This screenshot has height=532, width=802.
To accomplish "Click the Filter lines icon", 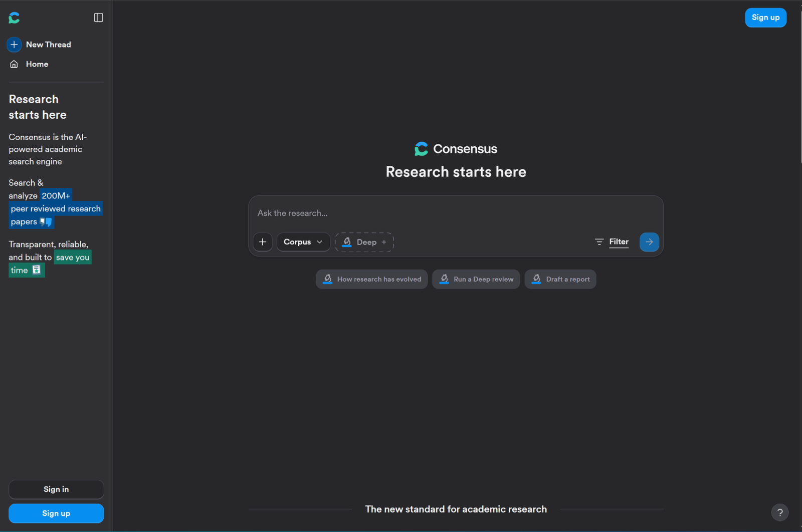I will pos(599,242).
